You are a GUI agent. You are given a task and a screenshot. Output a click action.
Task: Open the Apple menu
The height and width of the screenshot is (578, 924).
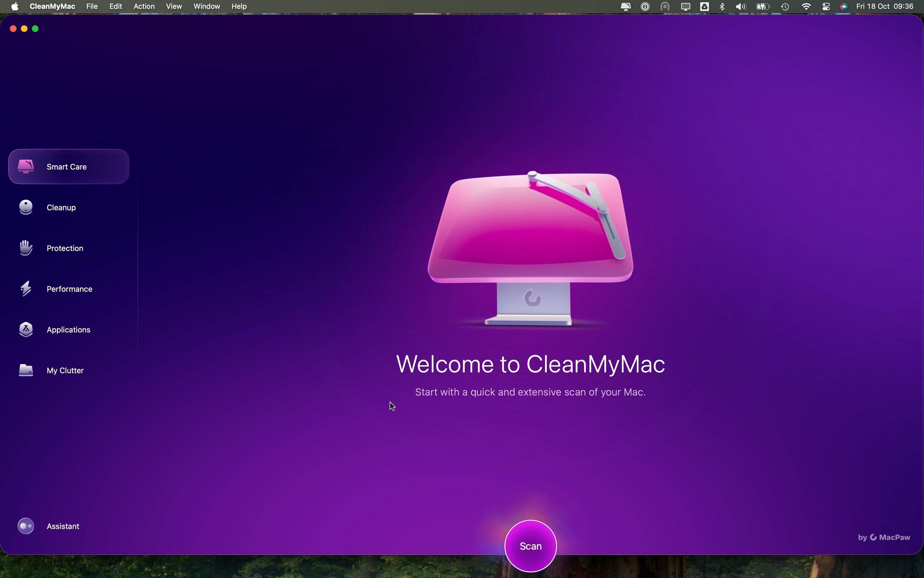click(x=15, y=7)
